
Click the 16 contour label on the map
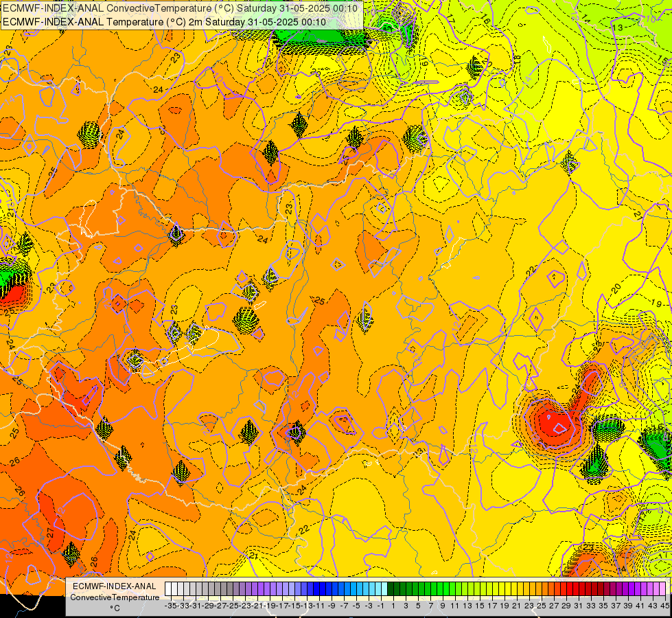click(x=485, y=19)
